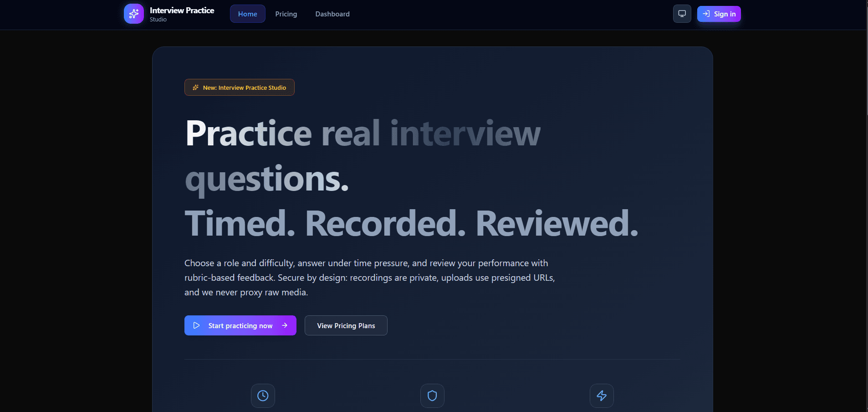Open the Dashboard navigation item

point(332,14)
